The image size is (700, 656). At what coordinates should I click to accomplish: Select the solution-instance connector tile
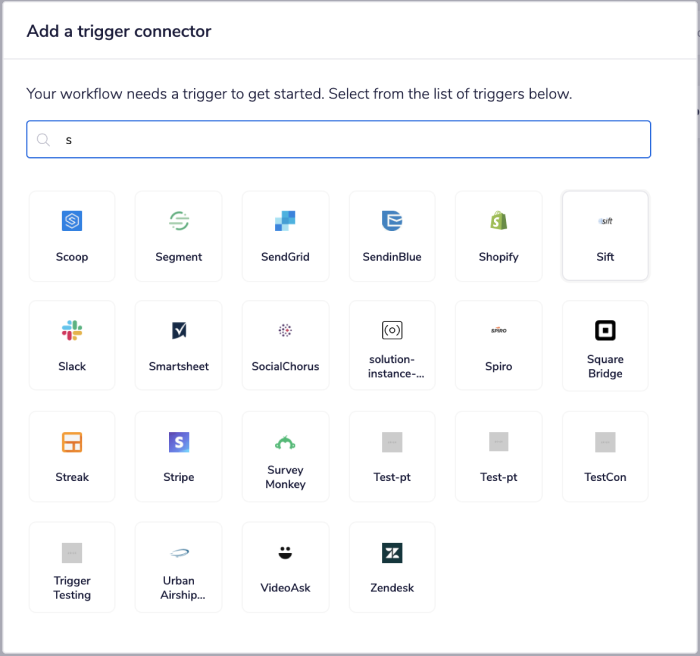pos(392,346)
